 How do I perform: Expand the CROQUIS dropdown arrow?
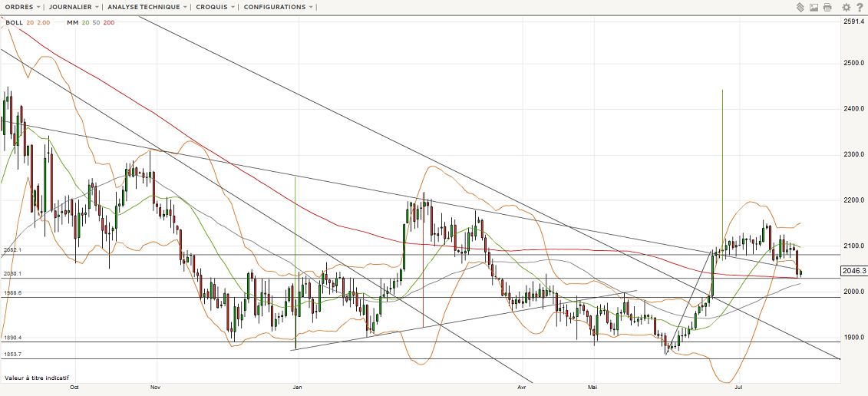click(x=232, y=7)
